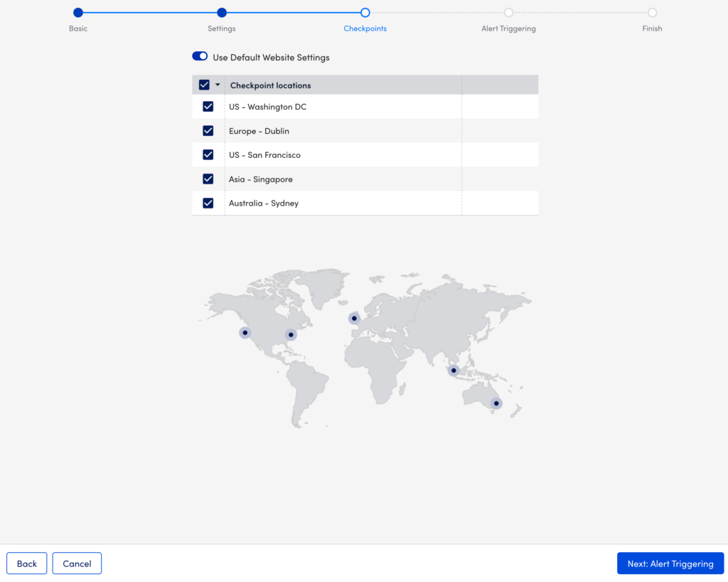Jump to the Alert Triggering step label
The width and height of the screenshot is (728, 582).
click(x=508, y=28)
